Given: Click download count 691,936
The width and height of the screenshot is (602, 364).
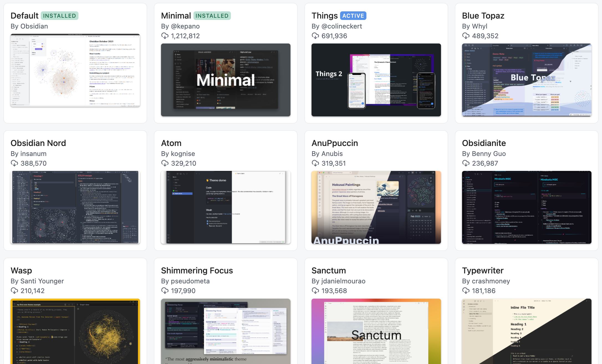Looking at the screenshot, I should (334, 36).
